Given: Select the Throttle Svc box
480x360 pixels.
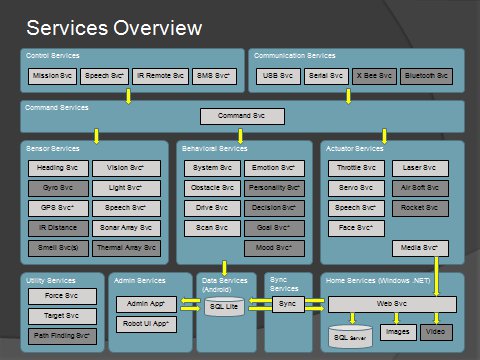Looking at the screenshot, I should coord(356,168).
